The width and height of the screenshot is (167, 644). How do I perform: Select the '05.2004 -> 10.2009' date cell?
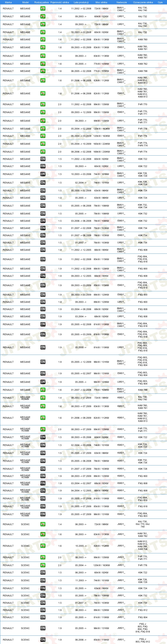[81, 144]
